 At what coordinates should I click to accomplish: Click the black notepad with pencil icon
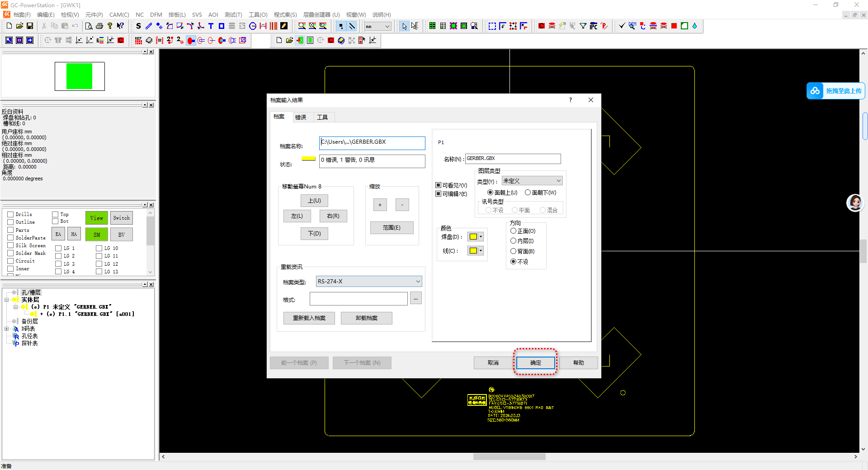tap(284, 26)
